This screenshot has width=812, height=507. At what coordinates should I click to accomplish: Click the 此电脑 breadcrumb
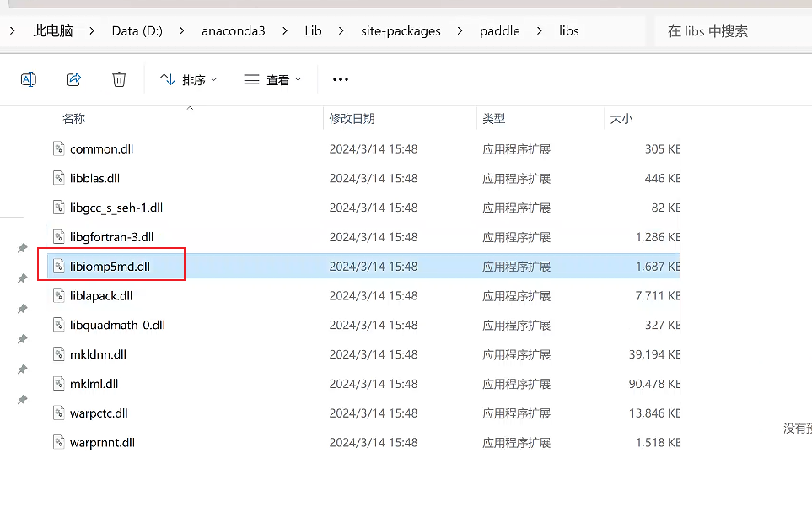click(53, 31)
